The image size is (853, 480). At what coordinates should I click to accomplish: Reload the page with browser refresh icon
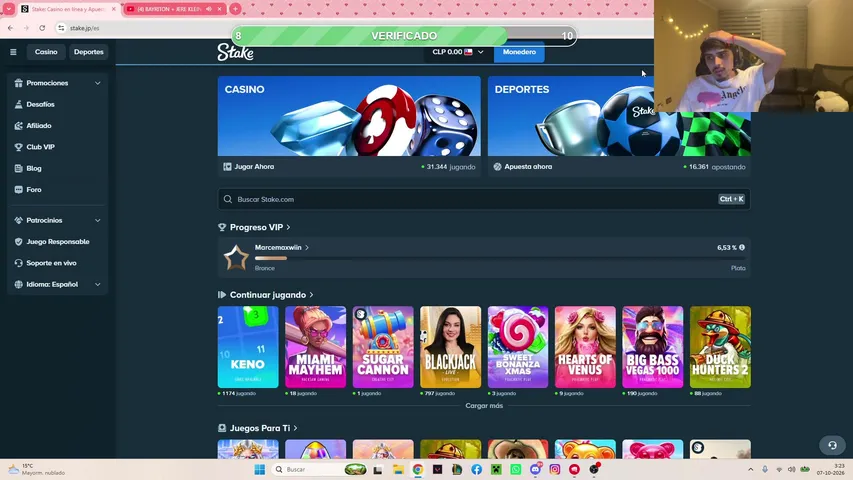[42, 28]
